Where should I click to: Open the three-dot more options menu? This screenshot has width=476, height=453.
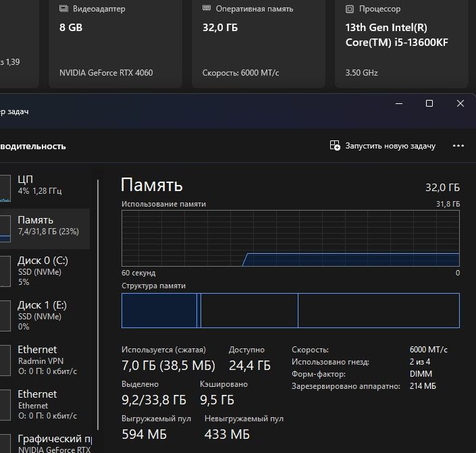[x=458, y=146]
